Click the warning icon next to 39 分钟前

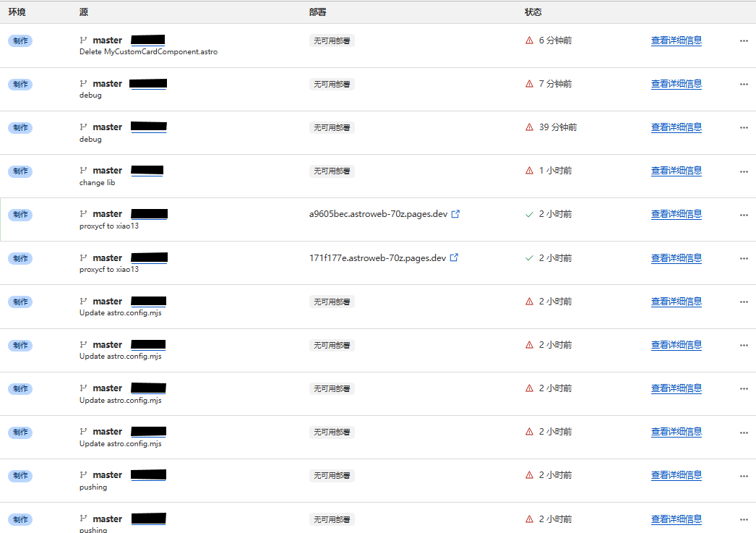(x=529, y=127)
